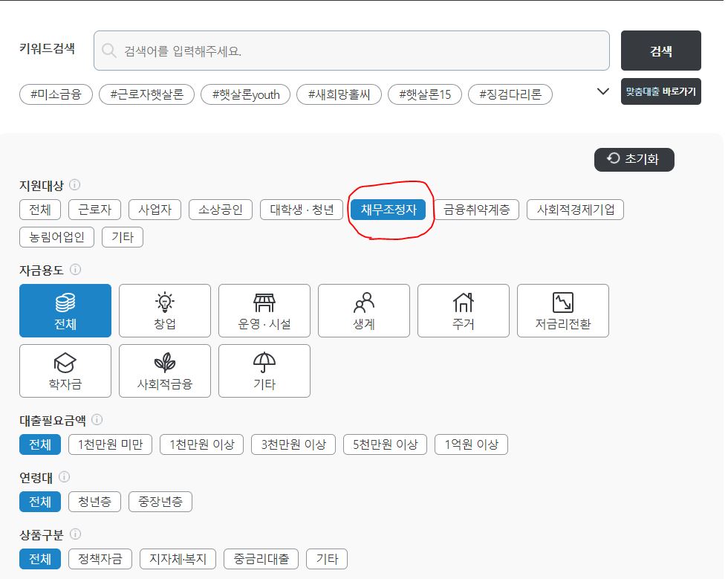This screenshot has width=728, height=579.
Task: Select the 운영·시설 storefront icon
Action: pyautogui.click(x=264, y=311)
